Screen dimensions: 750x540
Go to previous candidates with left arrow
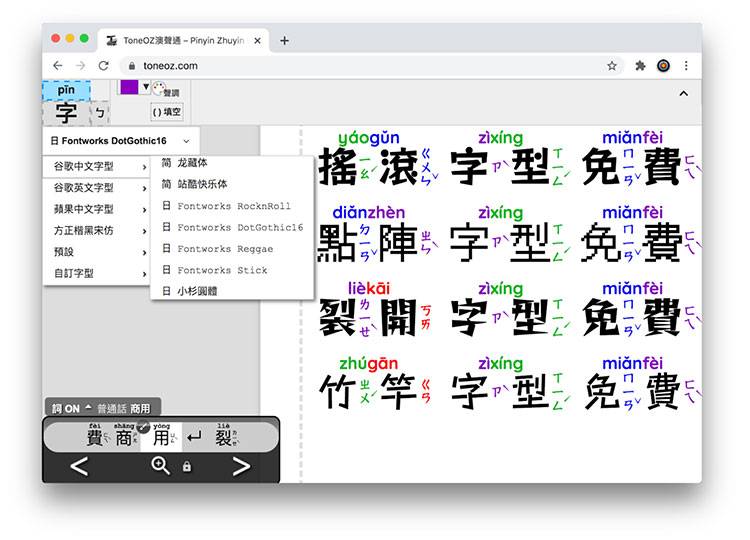click(x=79, y=466)
